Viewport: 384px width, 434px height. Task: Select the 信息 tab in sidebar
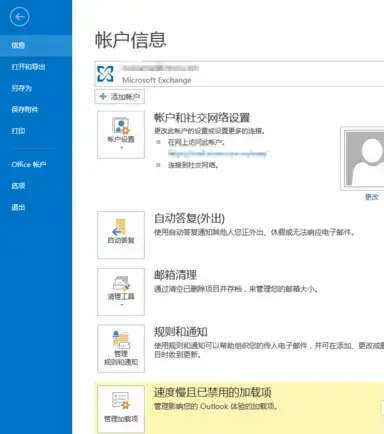(36, 45)
